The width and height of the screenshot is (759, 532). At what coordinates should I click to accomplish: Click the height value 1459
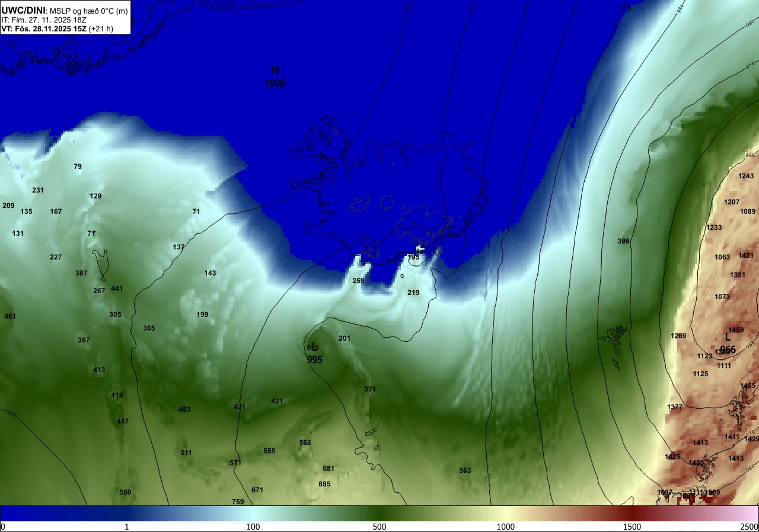coord(736,330)
